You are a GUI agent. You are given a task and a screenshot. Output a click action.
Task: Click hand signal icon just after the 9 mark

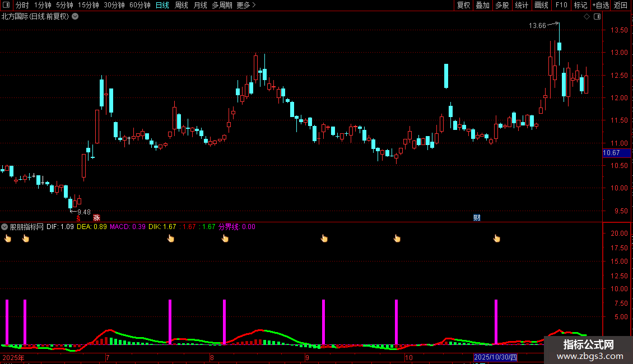point(324,239)
